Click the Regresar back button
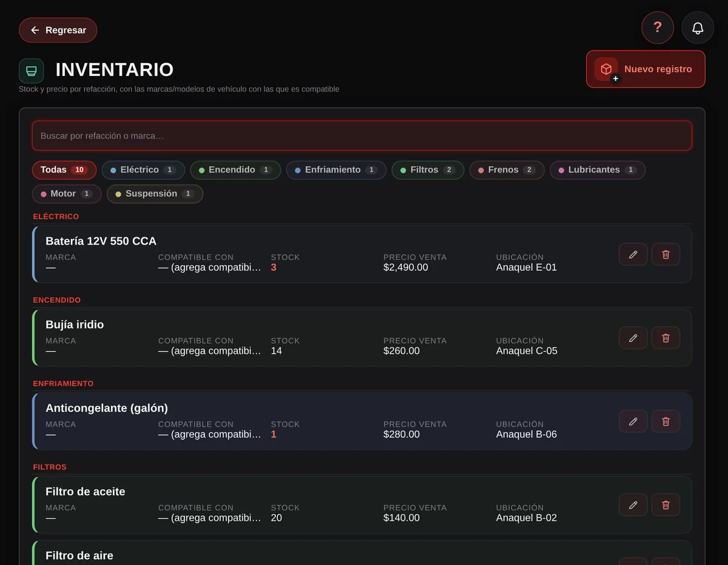Screen dimensions: 728x565 tap(58, 30)
